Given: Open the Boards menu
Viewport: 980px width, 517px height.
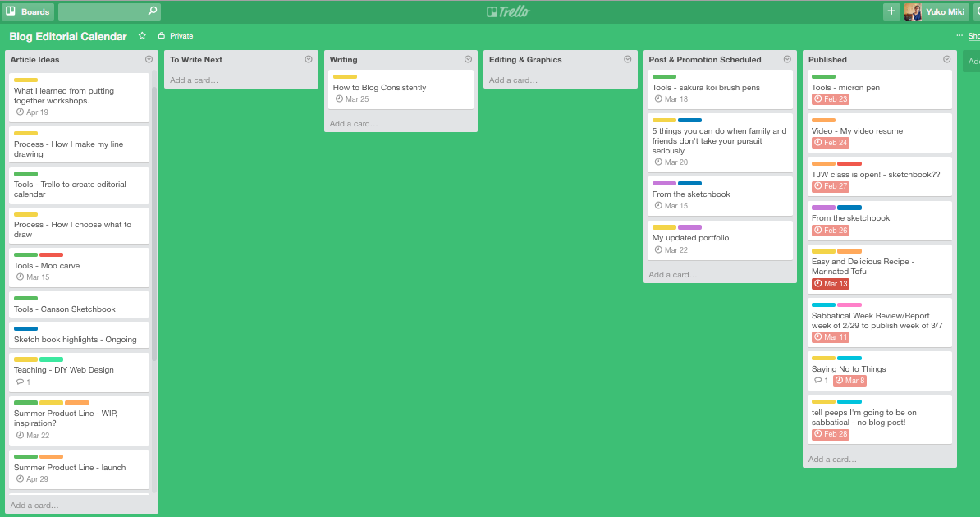Looking at the screenshot, I should click(28, 11).
